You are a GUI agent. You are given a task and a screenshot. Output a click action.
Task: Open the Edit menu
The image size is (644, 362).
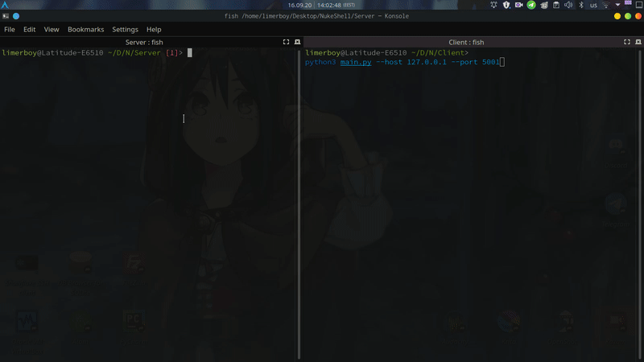pos(29,30)
